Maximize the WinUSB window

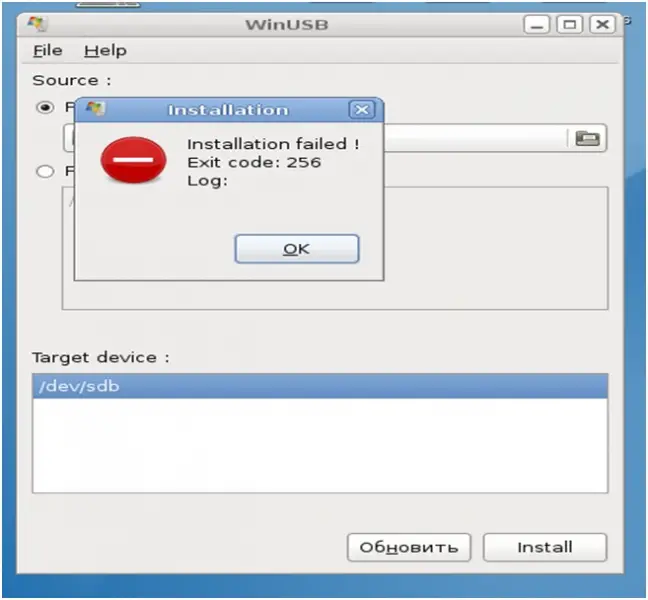[569, 25]
